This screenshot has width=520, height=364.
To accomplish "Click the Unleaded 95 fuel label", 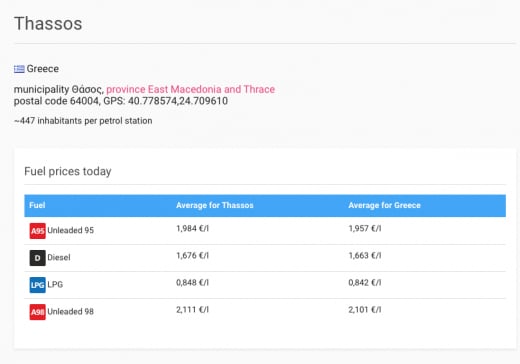I will (x=70, y=230).
